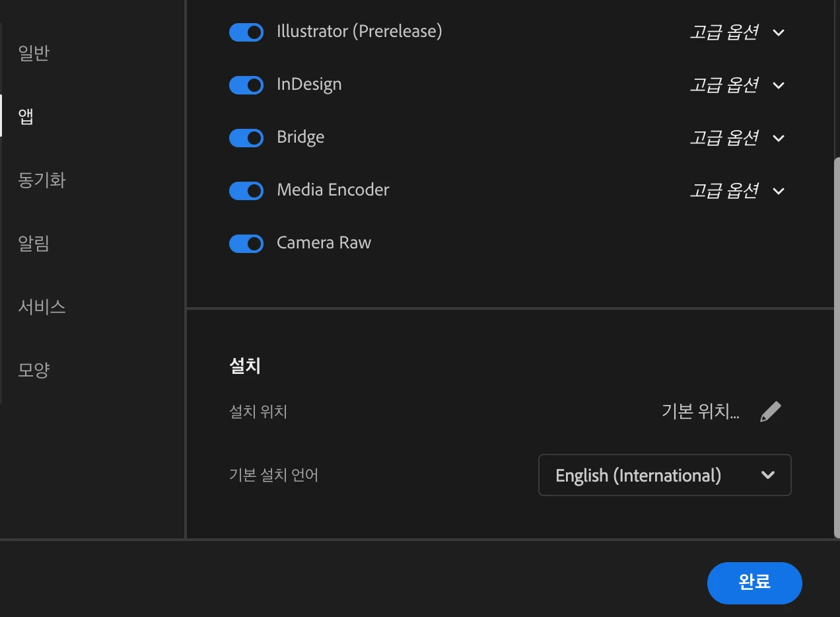Click the 기본 설치 언어 label
This screenshot has height=617, width=840.
tap(273, 475)
